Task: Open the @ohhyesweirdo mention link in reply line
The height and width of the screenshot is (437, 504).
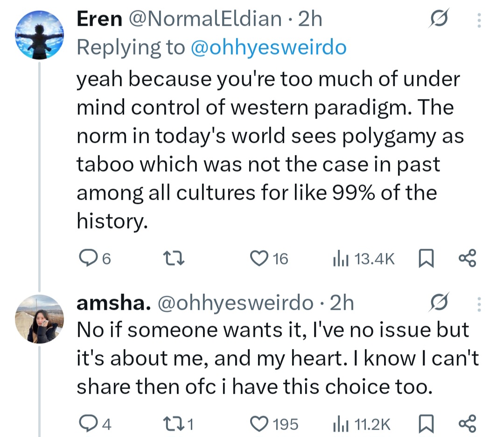Action: coord(269,48)
